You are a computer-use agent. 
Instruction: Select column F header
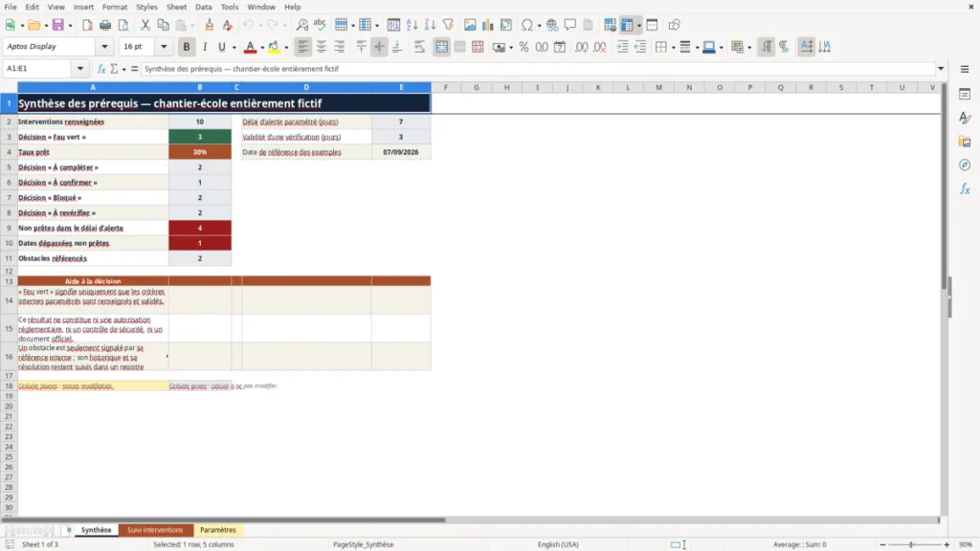pyautogui.click(x=446, y=87)
